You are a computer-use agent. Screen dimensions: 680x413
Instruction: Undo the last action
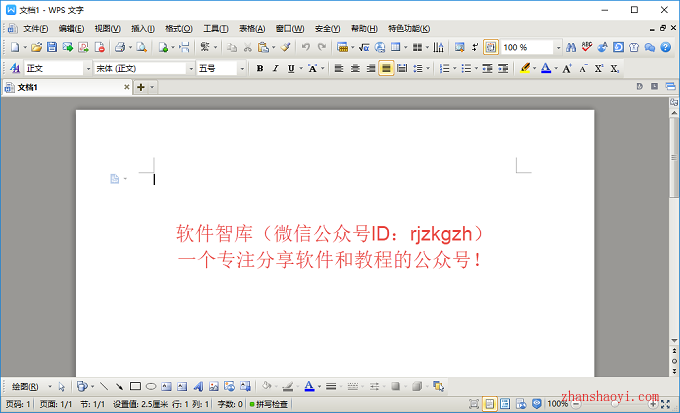click(306, 47)
